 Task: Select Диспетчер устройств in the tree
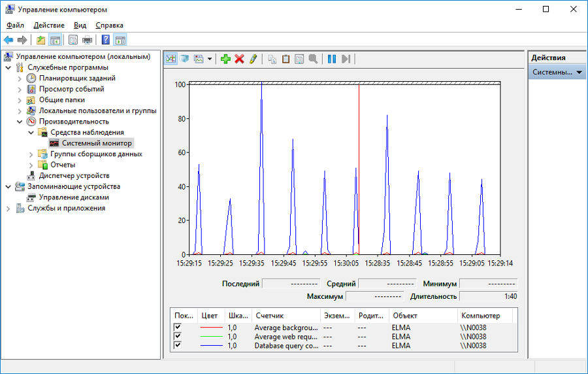point(74,176)
